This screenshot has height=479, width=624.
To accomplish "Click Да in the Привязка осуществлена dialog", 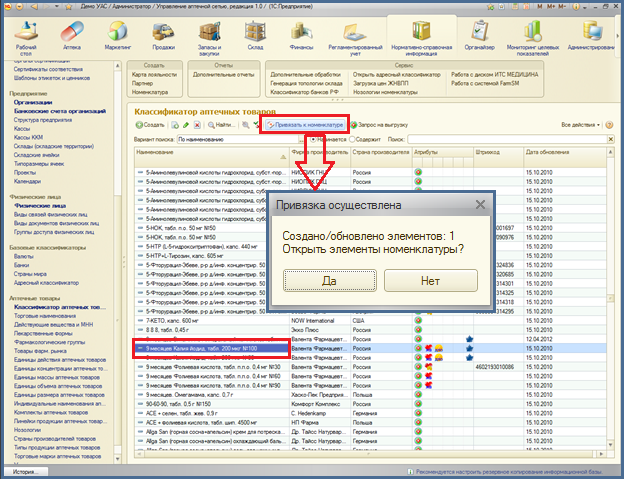I will pos(330,281).
